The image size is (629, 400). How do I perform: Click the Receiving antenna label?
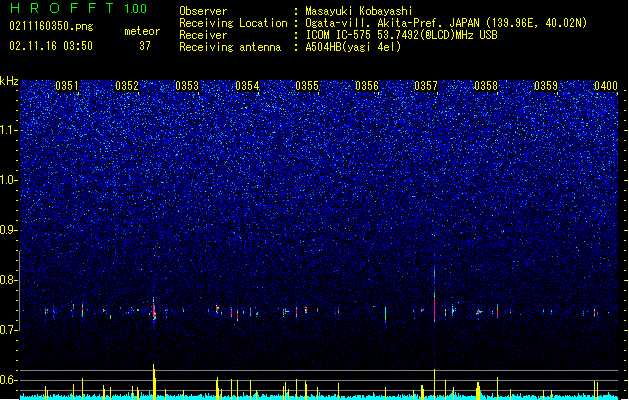(230, 47)
